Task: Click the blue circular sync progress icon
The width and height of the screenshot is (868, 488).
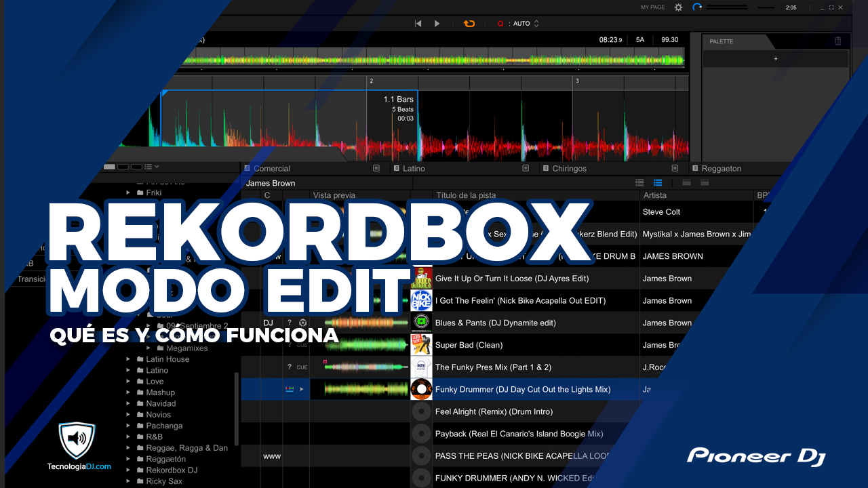Action: coord(697,7)
